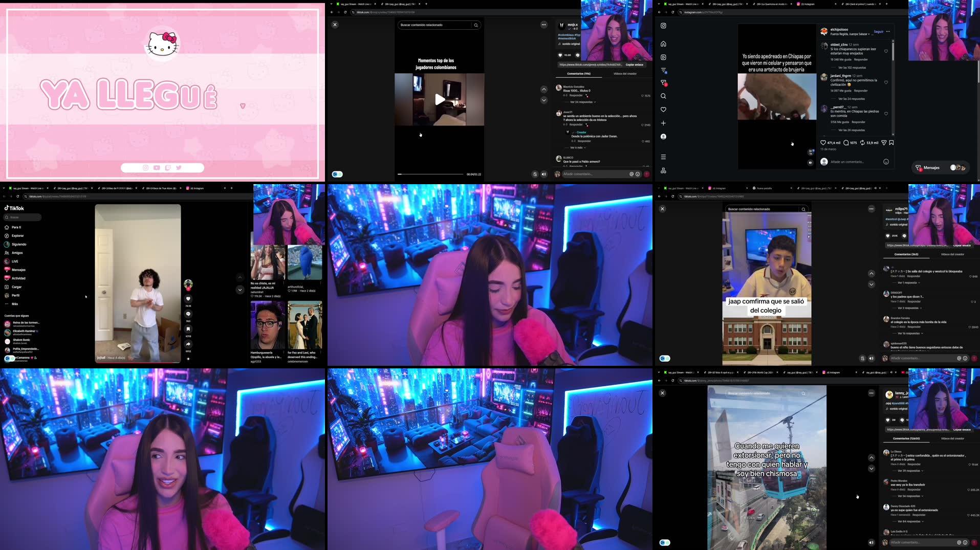Expand Ver las 102 respuestas
980x550 pixels.
(852, 68)
